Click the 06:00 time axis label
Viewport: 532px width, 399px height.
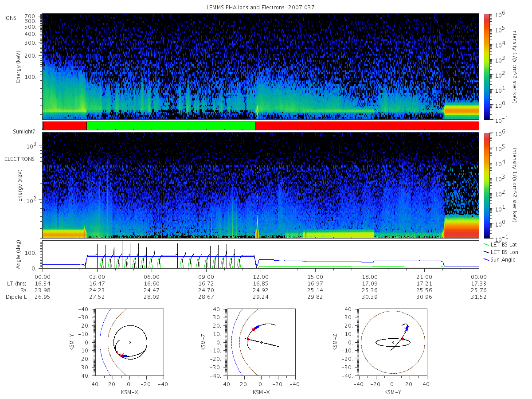[x=152, y=276]
